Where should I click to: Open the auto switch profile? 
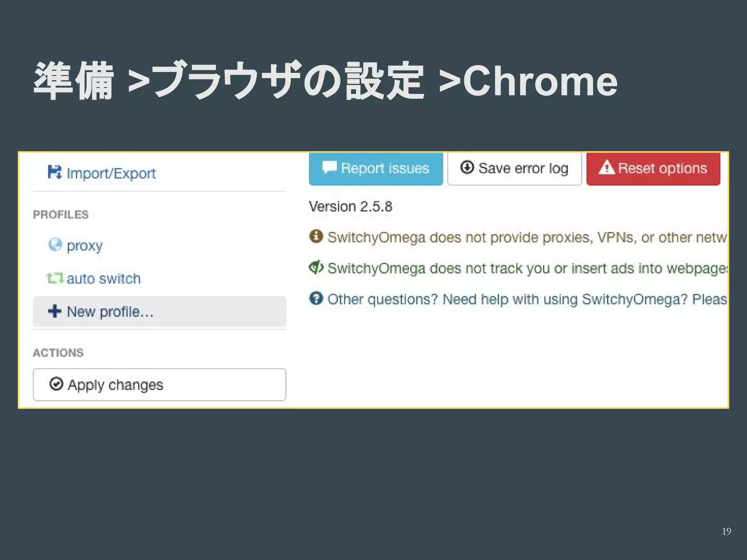[94, 279]
